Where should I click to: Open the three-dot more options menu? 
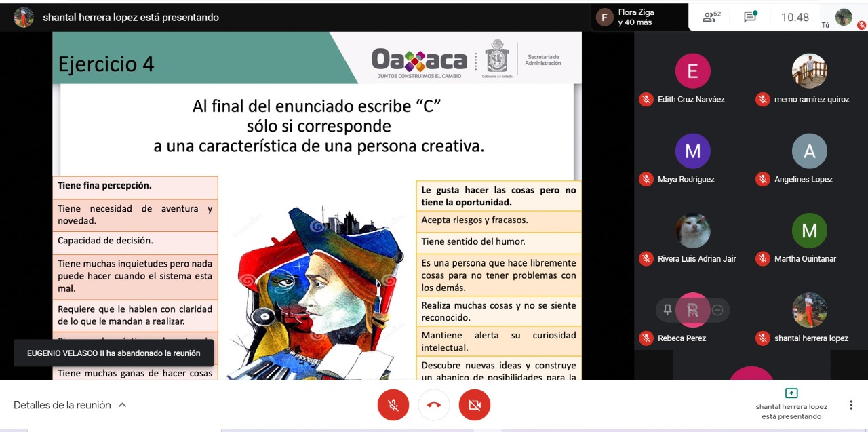tap(850, 405)
